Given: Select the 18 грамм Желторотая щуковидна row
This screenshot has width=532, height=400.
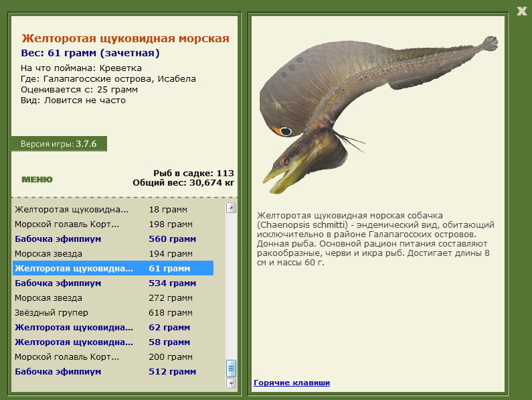Looking at the screenshot, I should pos(113,209).
